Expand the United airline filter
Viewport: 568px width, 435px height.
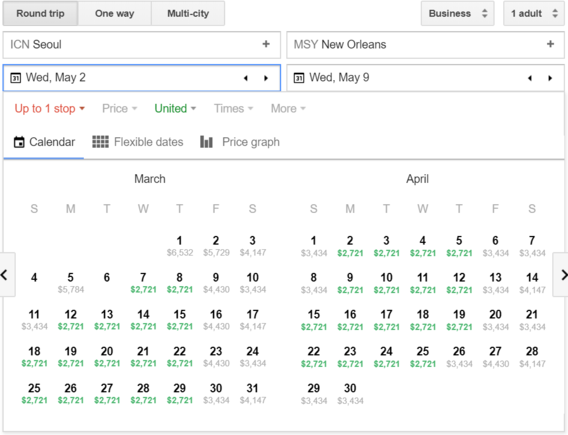pyautogui.click(x=175, y=108)
